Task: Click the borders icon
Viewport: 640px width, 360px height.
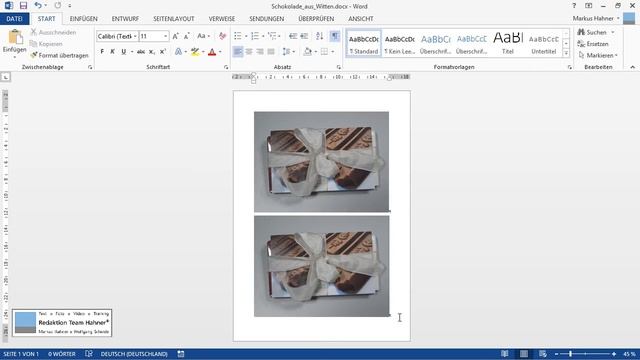Action: coord(324,52)
